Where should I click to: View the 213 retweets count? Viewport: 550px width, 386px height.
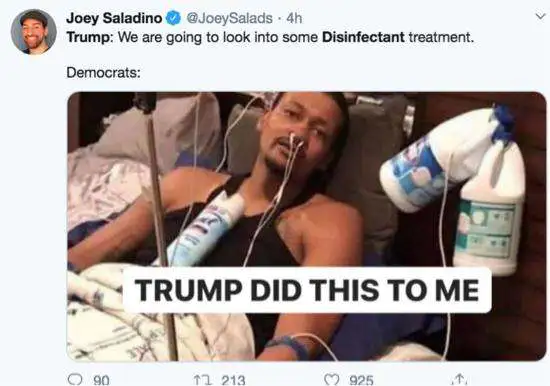coord(233,381)
